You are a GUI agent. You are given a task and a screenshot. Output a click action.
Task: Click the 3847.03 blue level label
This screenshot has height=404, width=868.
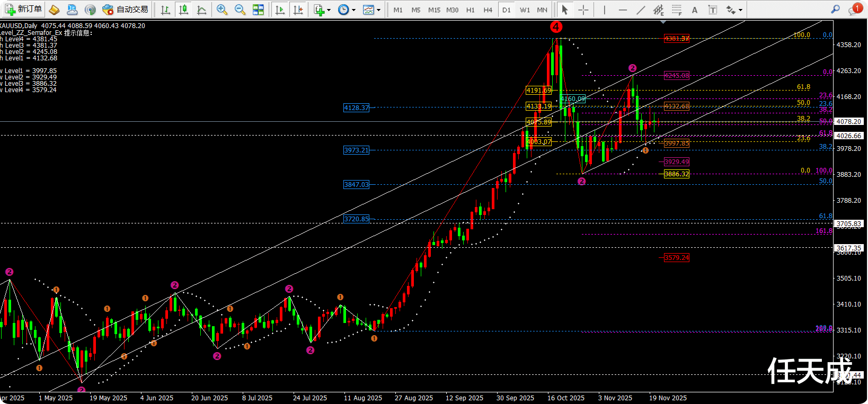[356, 185]
